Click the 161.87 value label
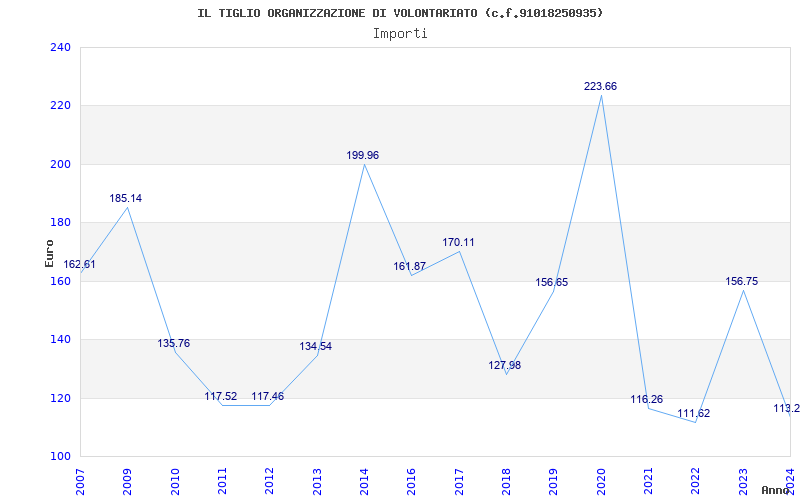800x500 pixels. pyautogui.click(x=409, y=266)
